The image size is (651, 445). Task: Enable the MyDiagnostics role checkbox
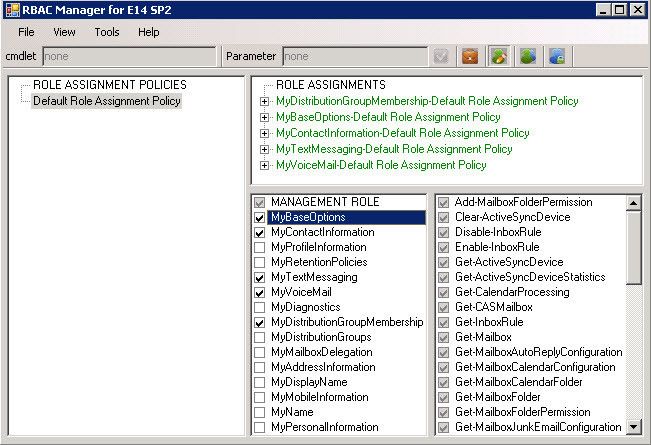coord(259,308)
